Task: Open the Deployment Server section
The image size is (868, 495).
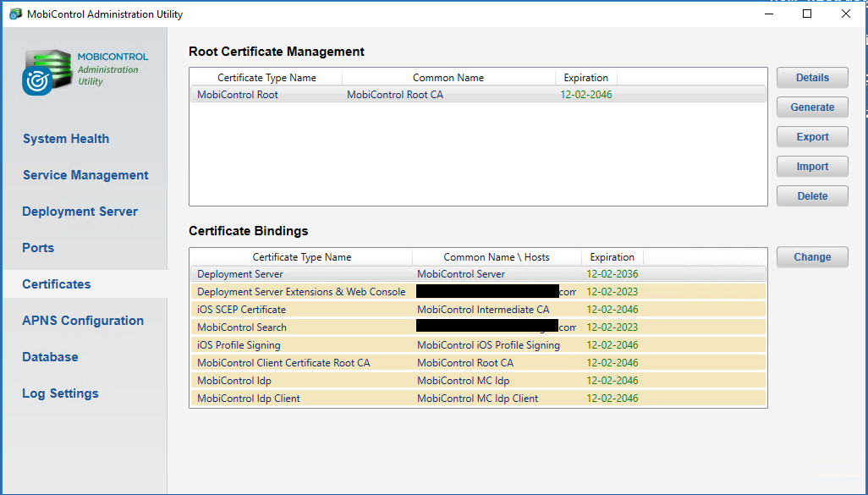Action: 80,212
